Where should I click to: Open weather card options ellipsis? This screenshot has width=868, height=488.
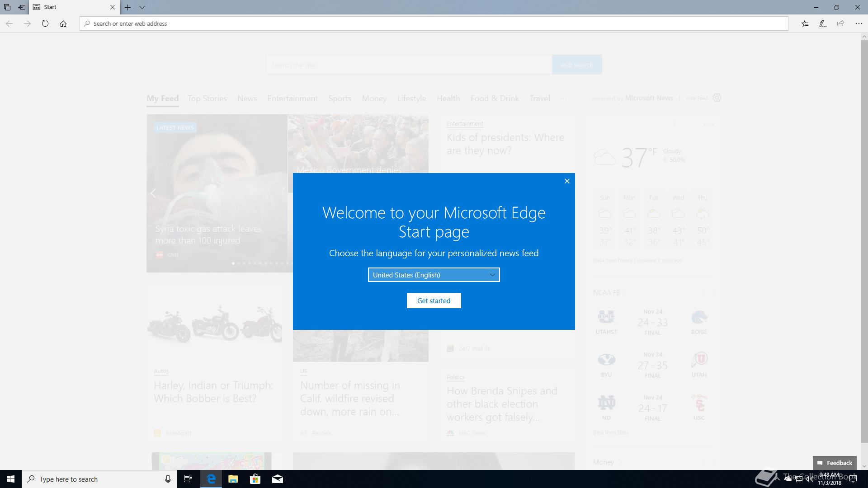pyautogui.click(x=708, y=125)
